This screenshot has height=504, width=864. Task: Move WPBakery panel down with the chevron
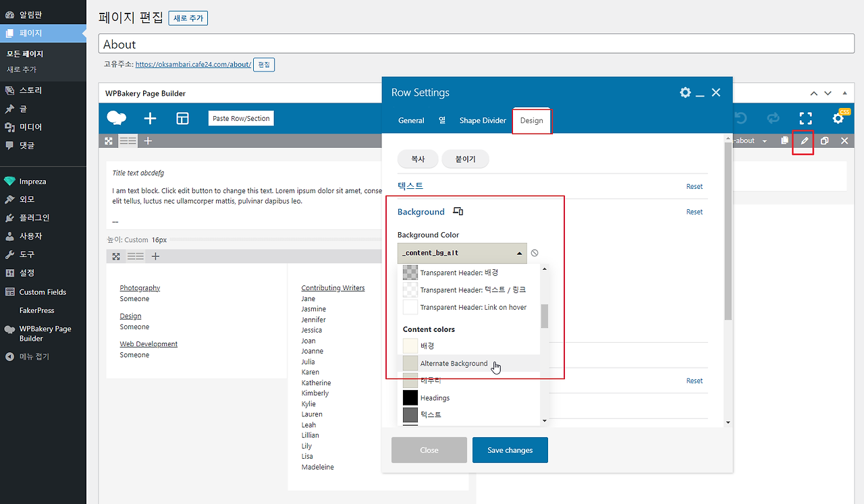pyautogui.click(x=828, y=93)
